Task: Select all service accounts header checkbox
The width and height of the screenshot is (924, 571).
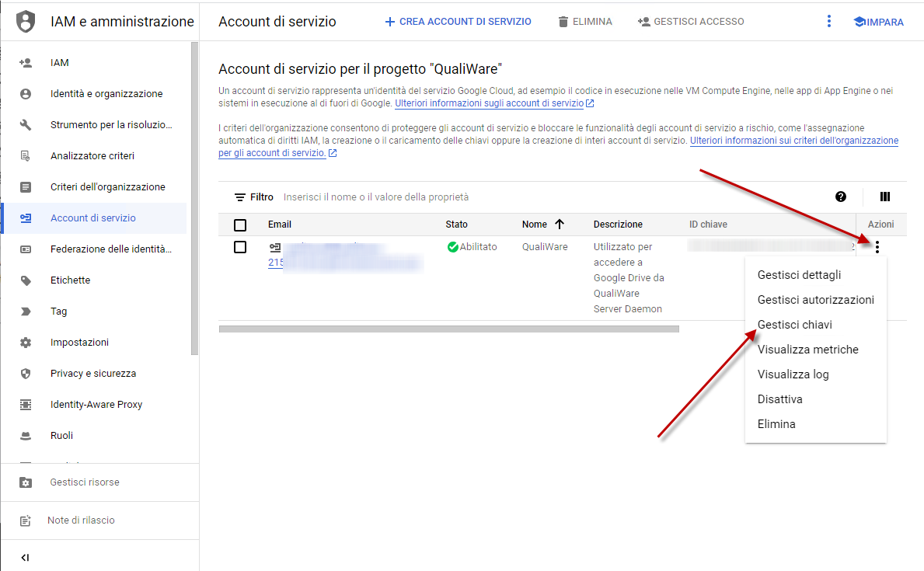Action: pos(240,225)
